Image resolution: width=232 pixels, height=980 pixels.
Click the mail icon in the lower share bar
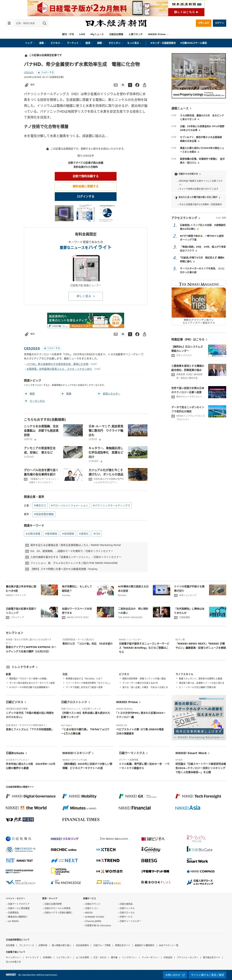(x=116, y=334)
